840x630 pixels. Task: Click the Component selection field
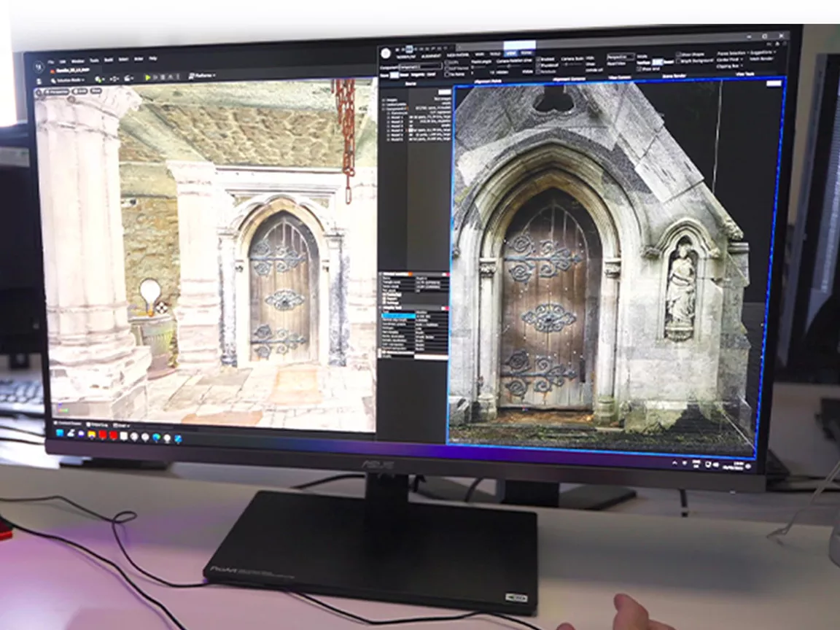[x=420, y=67]
